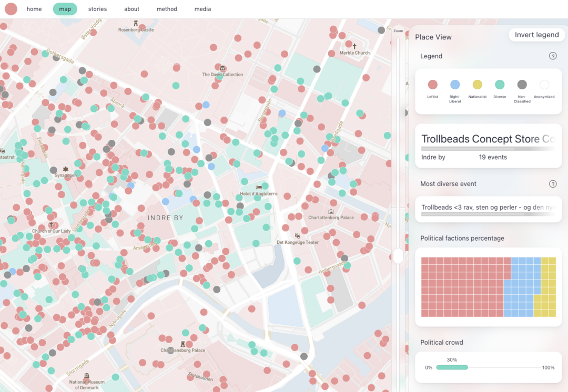Click the Trollbeads Concept Store title
The width and height of the screenshot is (568, 392).
click(x=488, y=139)
